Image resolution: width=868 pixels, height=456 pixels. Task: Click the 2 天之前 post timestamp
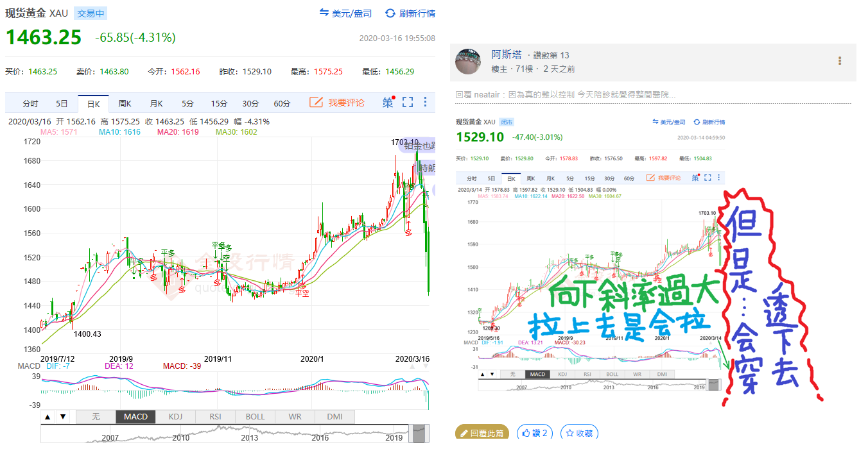point(559,69)
